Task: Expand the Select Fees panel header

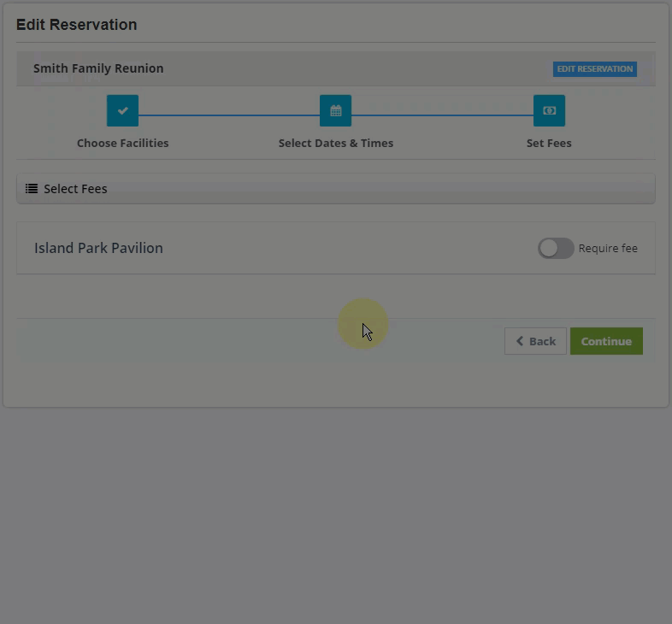Action: click(335, 189)
